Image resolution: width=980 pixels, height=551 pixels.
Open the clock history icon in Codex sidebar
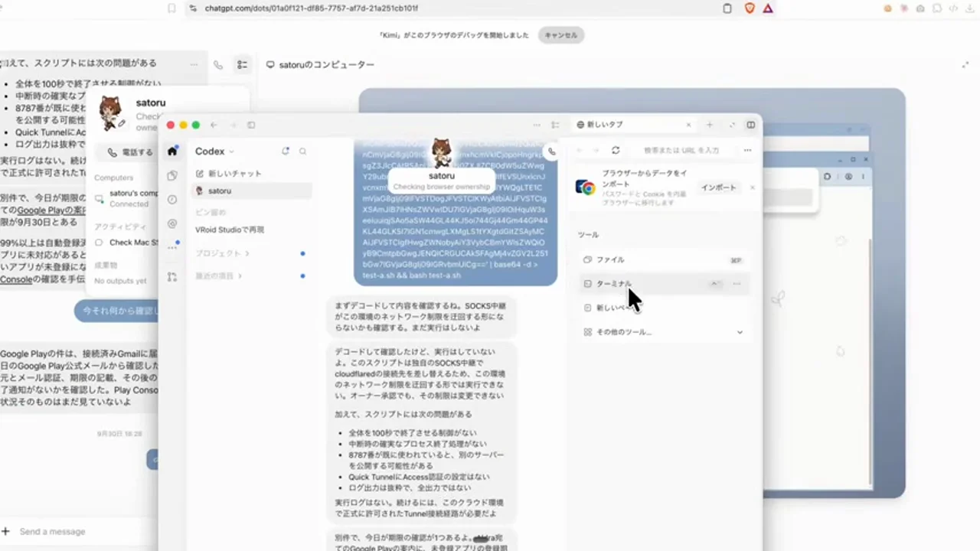pos(172,200)
